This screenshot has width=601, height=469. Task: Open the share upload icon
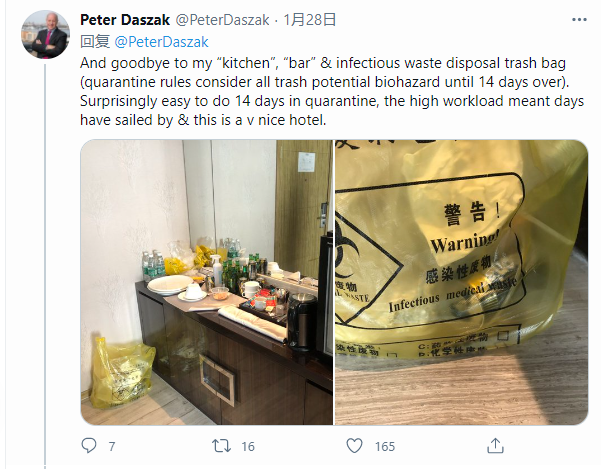pos(495,446)
